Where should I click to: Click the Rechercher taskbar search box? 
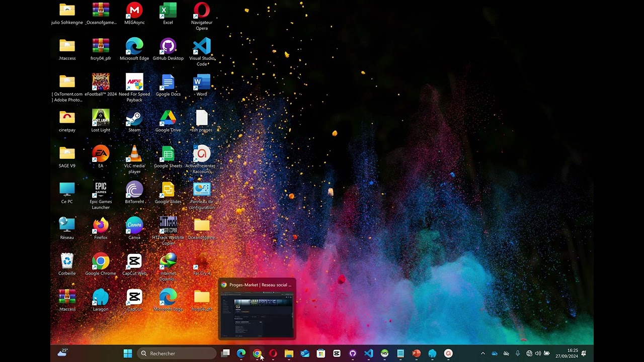(177, 353)
